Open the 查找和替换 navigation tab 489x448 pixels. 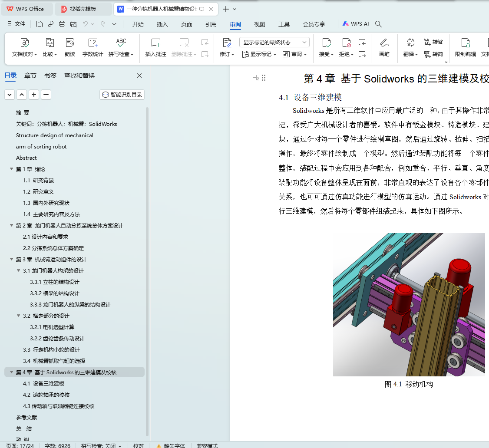coord(79,76)
